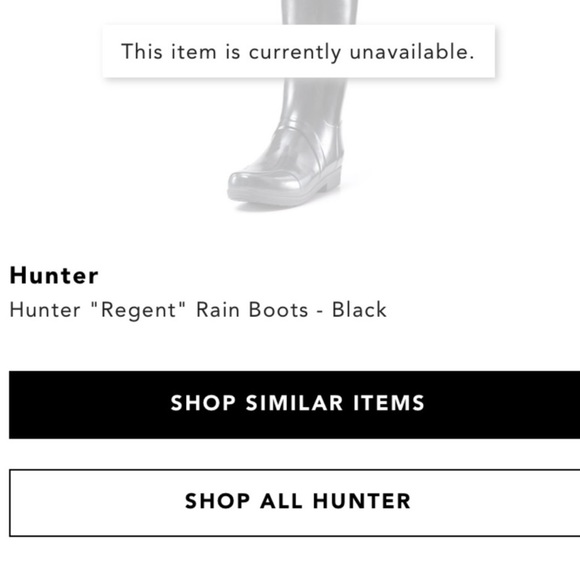
Task: Click the word SIMILAR on black button
Action: (x=294, y=403)
